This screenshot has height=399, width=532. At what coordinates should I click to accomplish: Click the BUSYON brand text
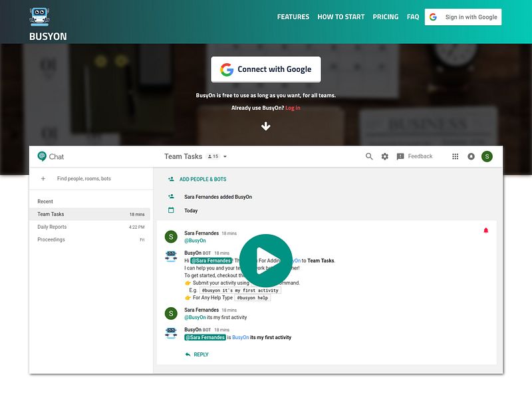coord(48,37)
